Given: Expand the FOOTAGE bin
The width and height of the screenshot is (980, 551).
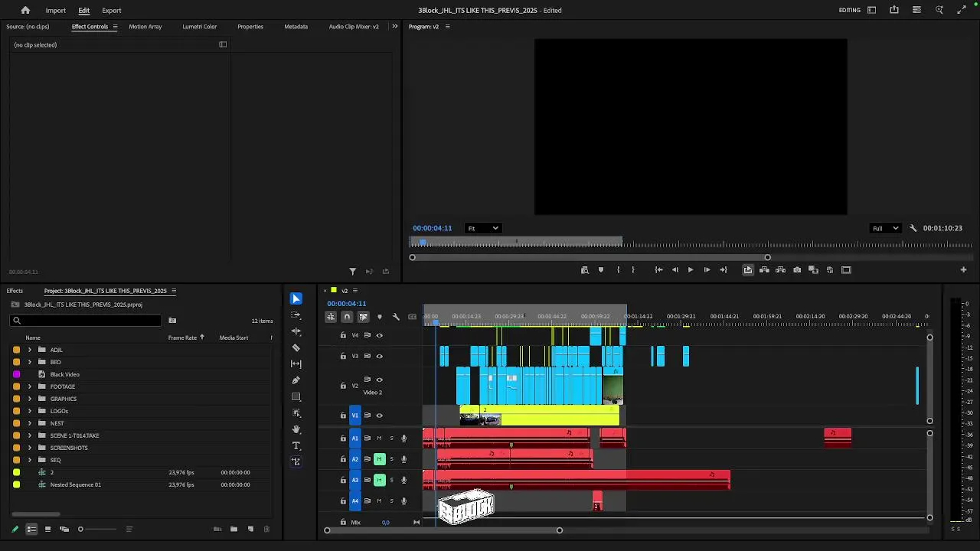Looking at the screenshot, I should (30, 386).
